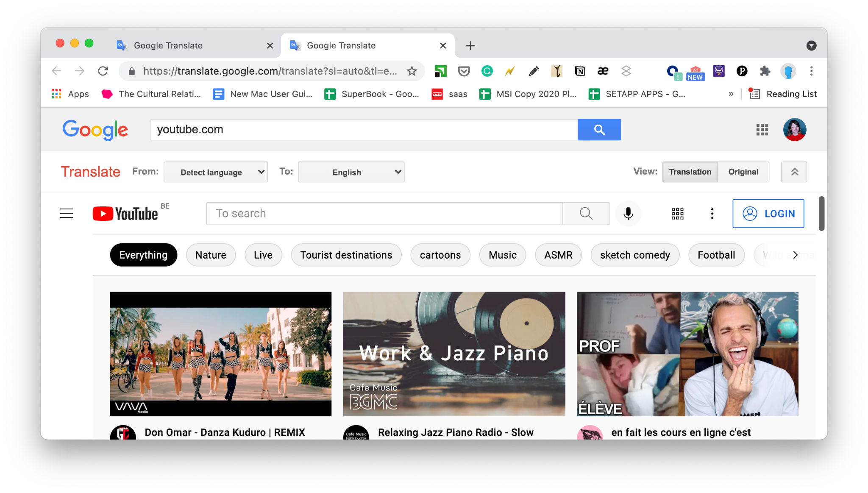This screenshot has height=493, width=868.
Task: Open the Apps bookmark shortcut
Action: [x=70, y=94]
